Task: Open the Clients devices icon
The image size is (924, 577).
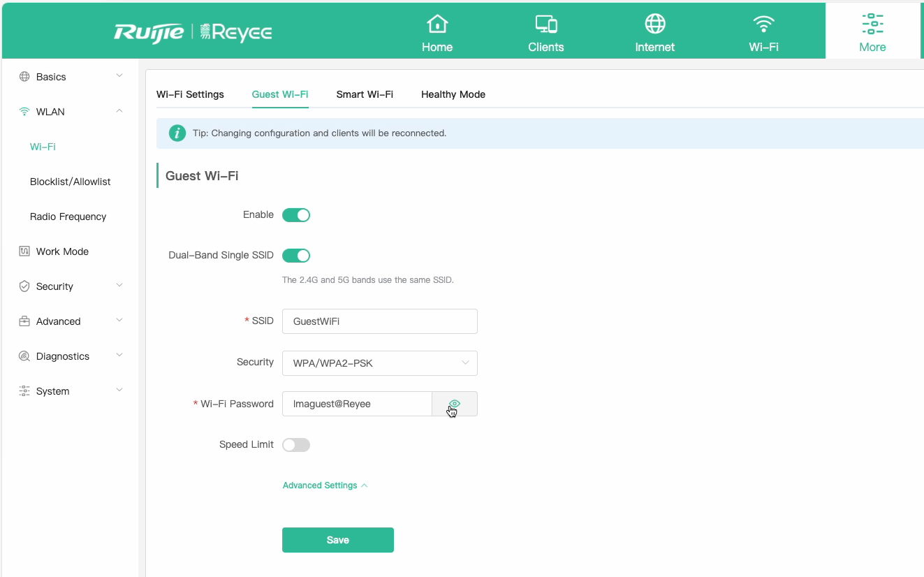Action: pos(546,24)
